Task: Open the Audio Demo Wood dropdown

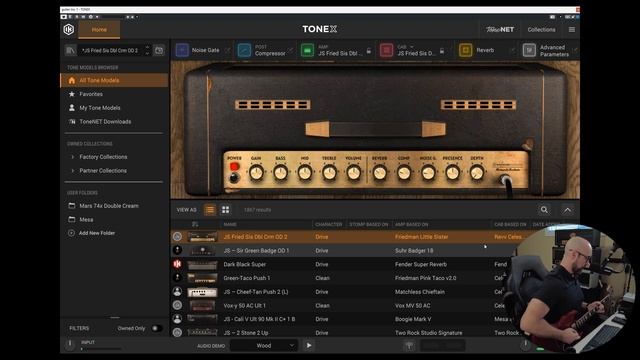Action: (x=264, y=346)
